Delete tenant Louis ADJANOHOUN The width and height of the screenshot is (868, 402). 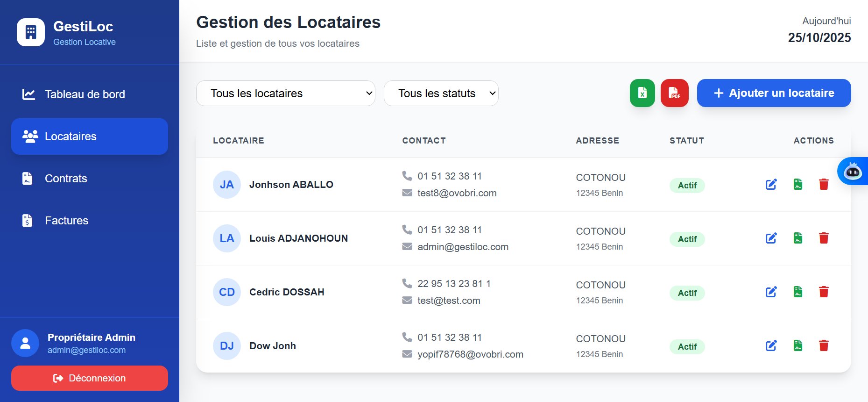click(x=824, y=238)
